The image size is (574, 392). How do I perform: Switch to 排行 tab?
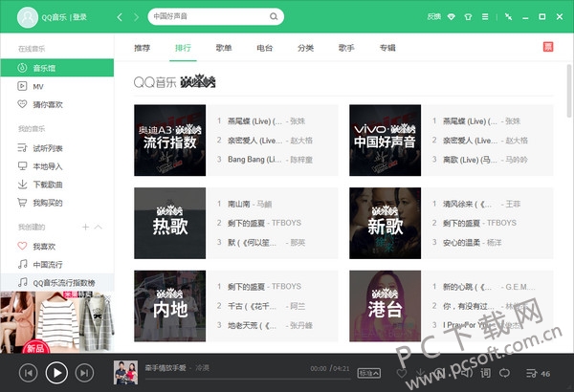(183, 48)
